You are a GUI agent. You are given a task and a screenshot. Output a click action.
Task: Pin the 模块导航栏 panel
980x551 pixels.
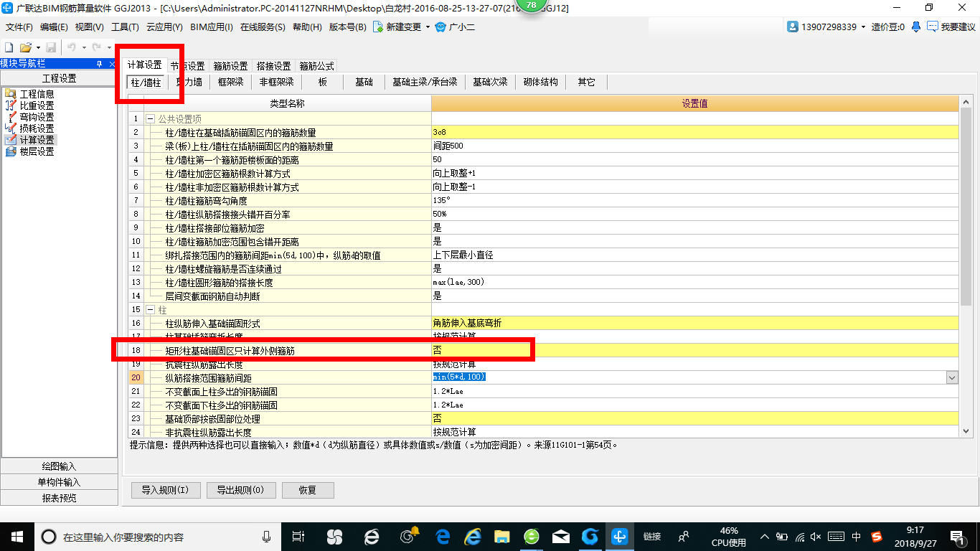pyautogui.click(x=99, y=64)
